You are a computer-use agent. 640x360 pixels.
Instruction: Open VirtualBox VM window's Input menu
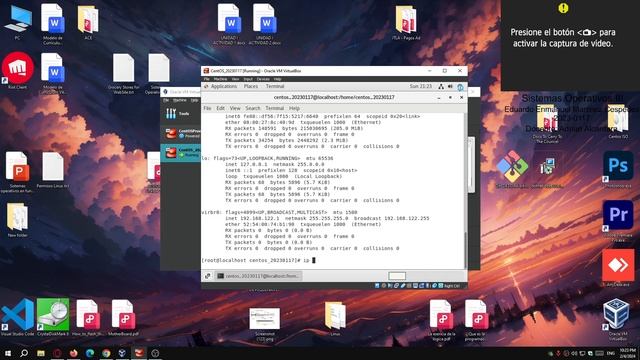coord(248,79)
